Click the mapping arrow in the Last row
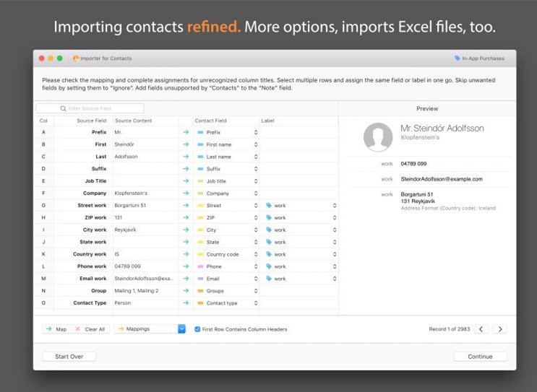 click(x=186, y=157)
